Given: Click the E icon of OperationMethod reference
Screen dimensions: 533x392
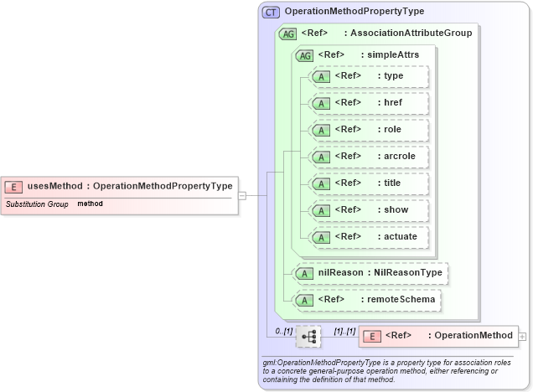Looking at the screenshot, I should (372, 337).
